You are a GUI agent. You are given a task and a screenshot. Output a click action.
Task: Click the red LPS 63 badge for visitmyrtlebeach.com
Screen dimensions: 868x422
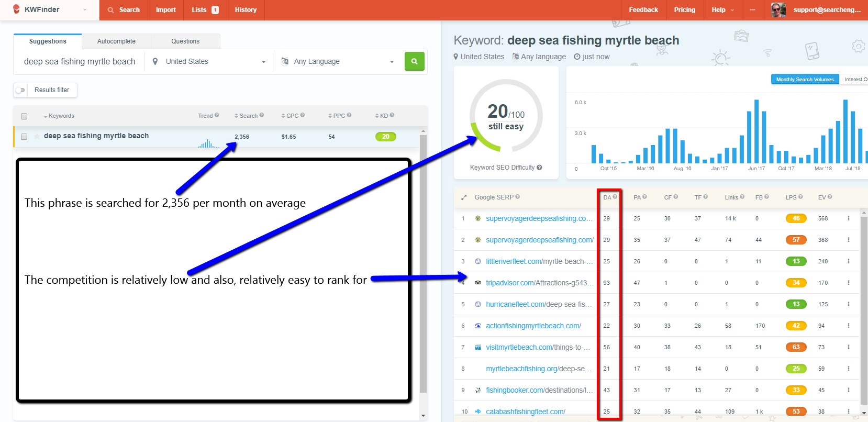tap(796, 347)
